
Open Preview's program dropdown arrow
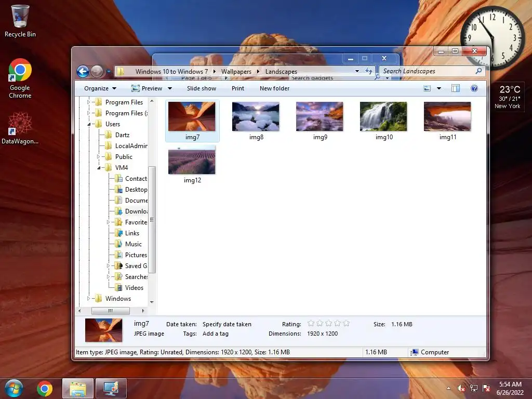170,88
